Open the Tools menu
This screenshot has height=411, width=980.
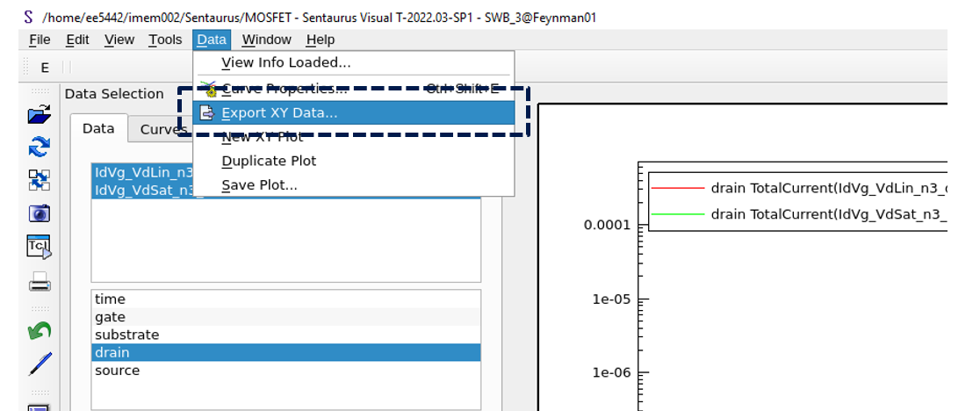coord(165,40)
